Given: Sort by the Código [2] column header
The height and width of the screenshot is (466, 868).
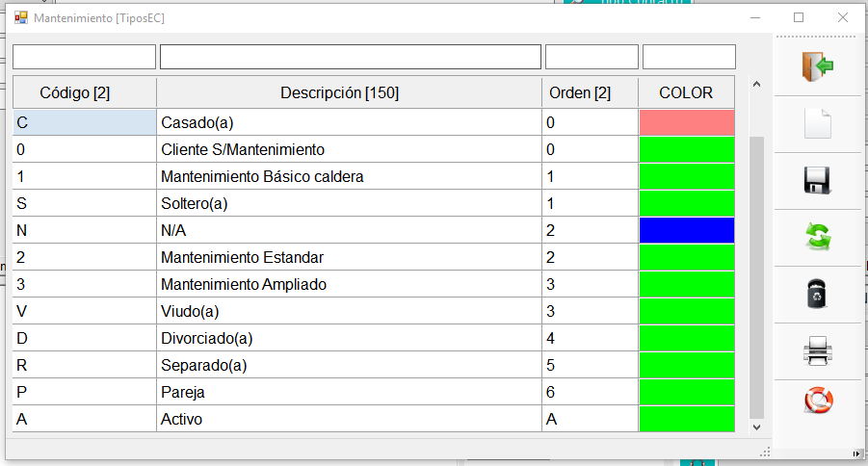Looking at the screenshot, I should [x=85, y=93].
